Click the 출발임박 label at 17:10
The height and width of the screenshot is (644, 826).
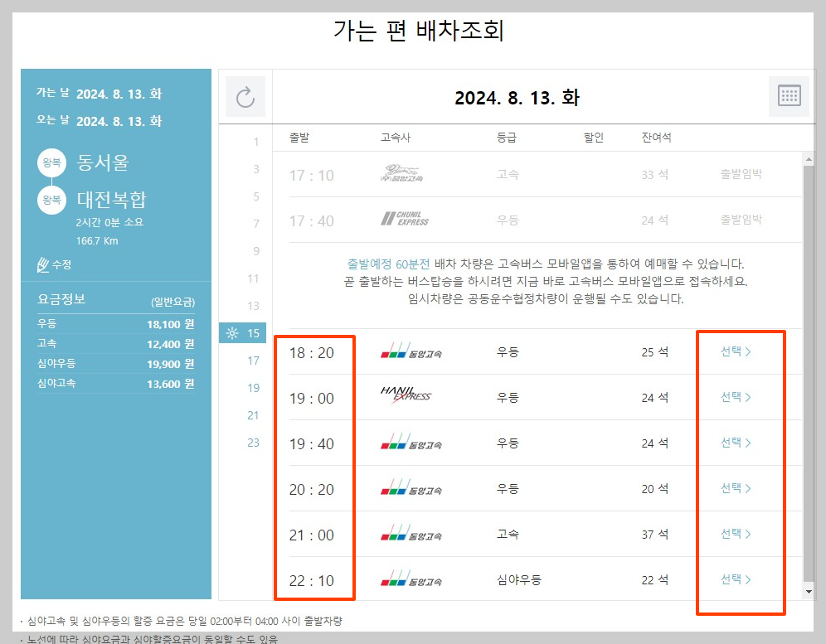(x=741, y=174)
